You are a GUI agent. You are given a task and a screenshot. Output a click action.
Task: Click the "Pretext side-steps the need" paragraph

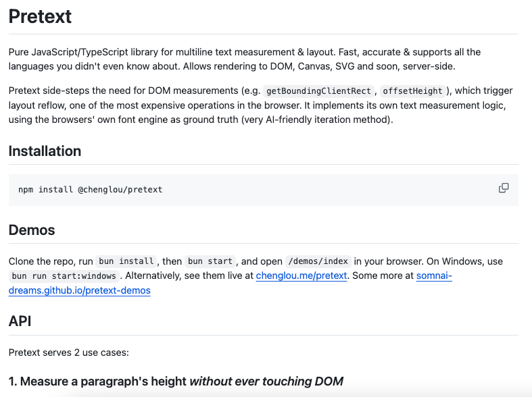[x=260, y=105]
